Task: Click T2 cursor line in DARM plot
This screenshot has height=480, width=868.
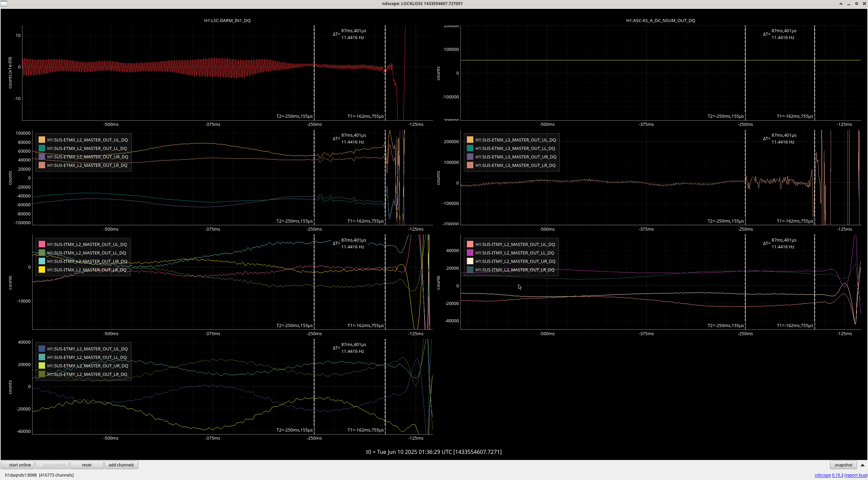Action: point(314,73)
